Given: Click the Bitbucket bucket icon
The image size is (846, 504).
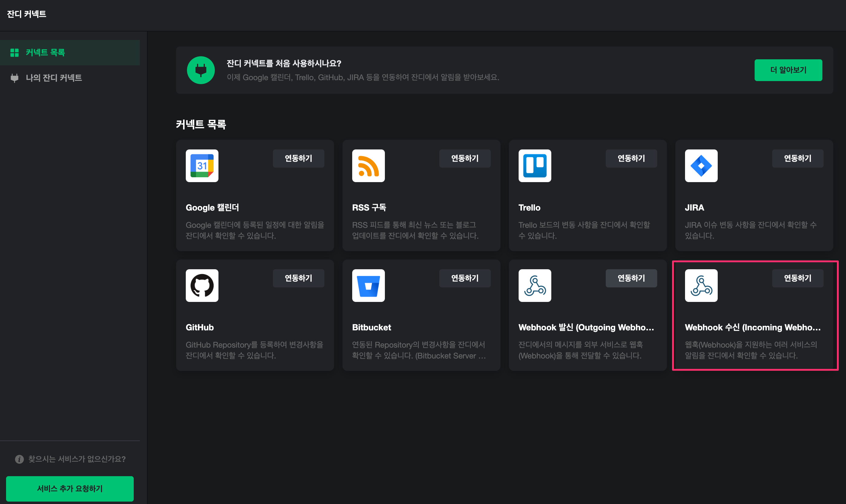Looking at the screenshot, I should [368, 286].
